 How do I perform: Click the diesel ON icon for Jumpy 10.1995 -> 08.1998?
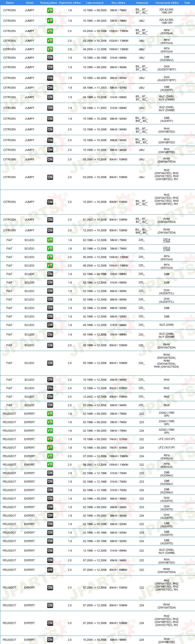(50, 58)
